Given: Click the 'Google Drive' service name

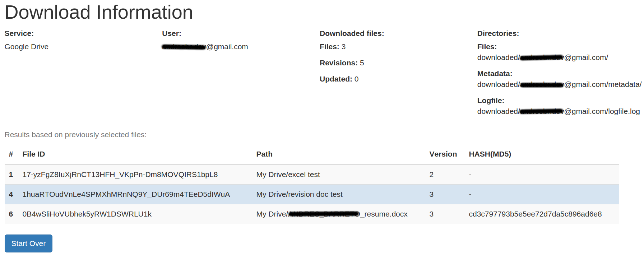Looking at the screenshot, I should pos(27,47).
